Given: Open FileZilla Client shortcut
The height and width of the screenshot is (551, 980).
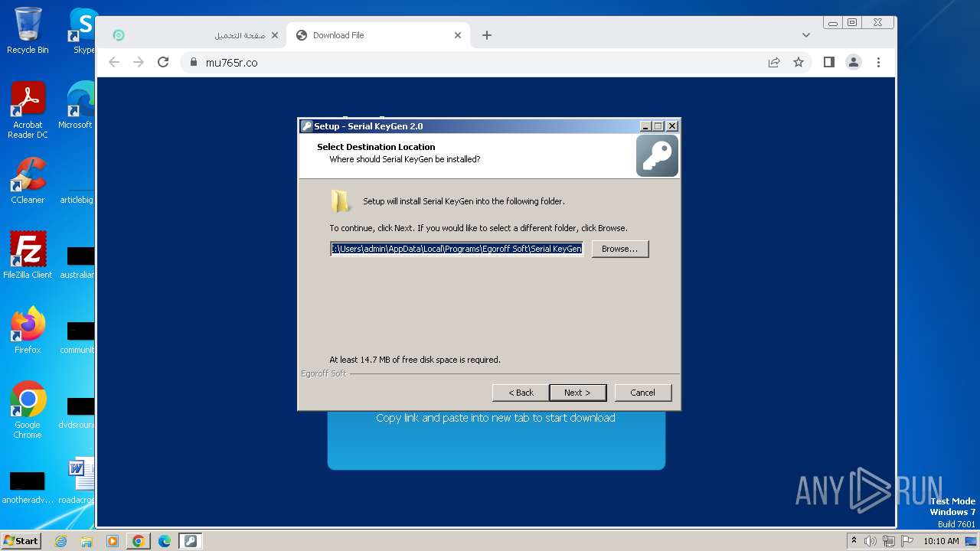Looking at the screenshot, I should [28, 255].
